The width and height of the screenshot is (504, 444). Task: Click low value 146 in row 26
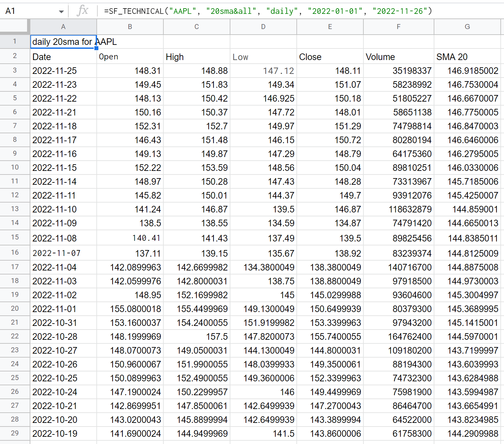tap(263, 392)
